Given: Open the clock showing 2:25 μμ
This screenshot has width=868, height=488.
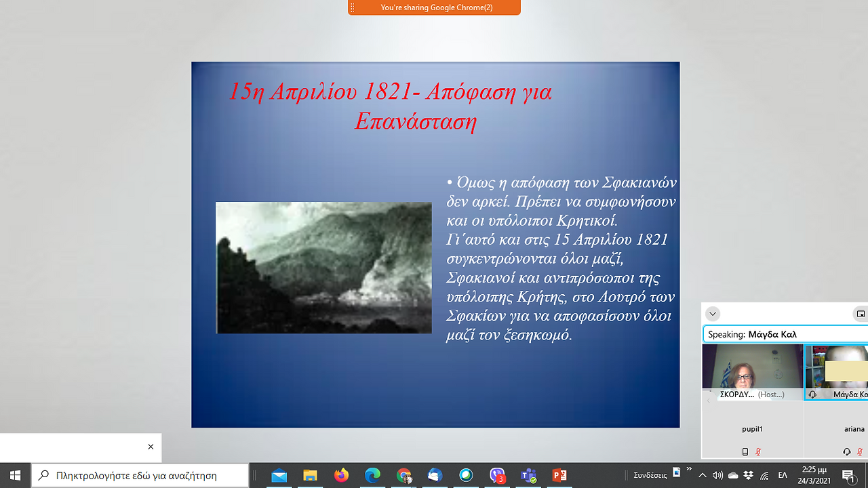Looking at the screenshot, I should click(x=814, y=475).
